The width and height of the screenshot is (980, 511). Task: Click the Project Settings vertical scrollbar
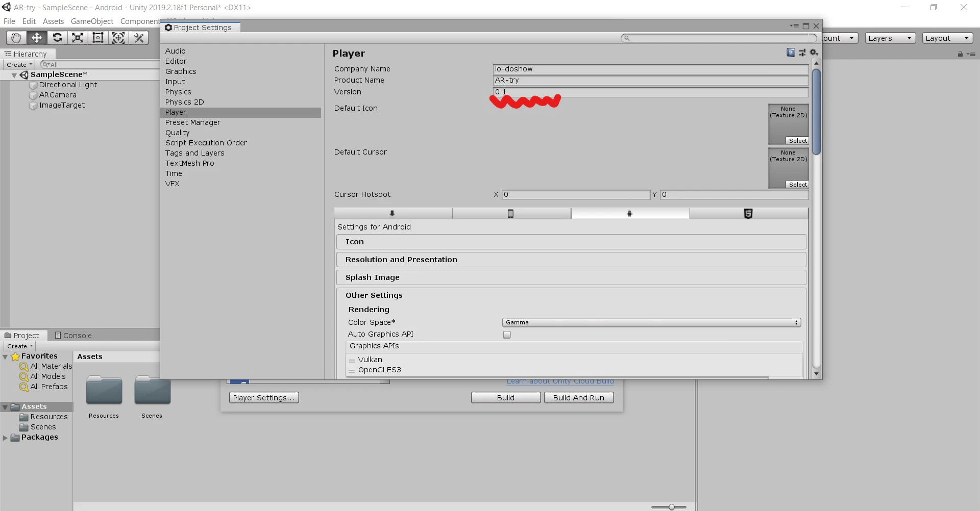(x=816, y=111)
